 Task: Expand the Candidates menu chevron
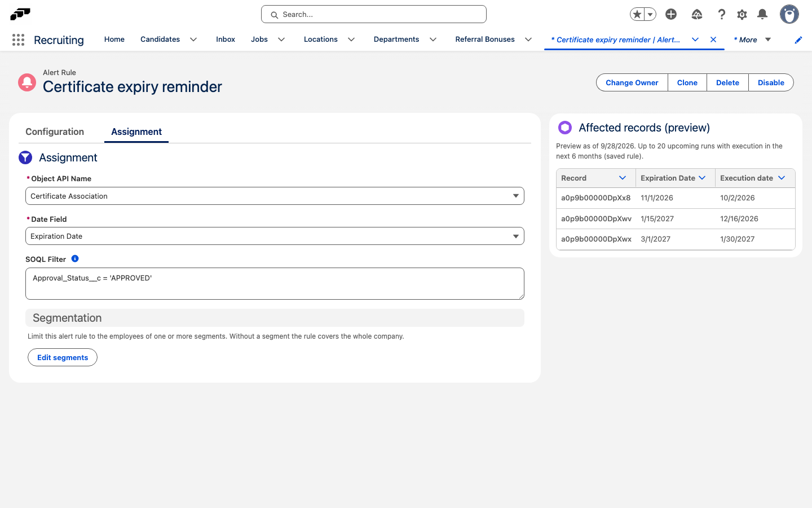[193, 40]
